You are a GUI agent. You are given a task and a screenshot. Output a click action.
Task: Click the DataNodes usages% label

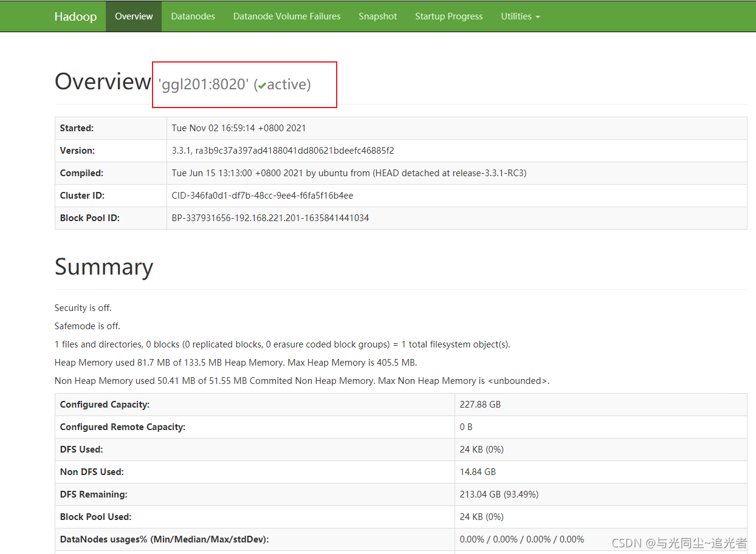[165, 539]
